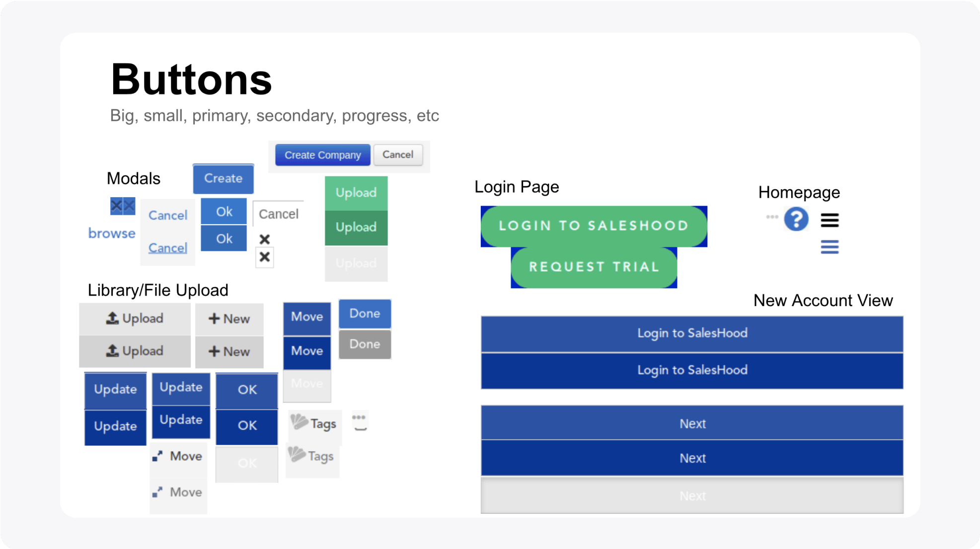This screenshot has height=549, width=980.
Task: Open the browse link
Action: click(x=112, y=233)
